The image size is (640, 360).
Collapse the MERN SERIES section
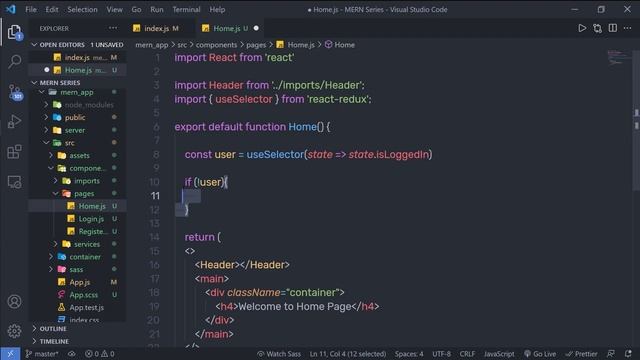click(x=34, y=83)
